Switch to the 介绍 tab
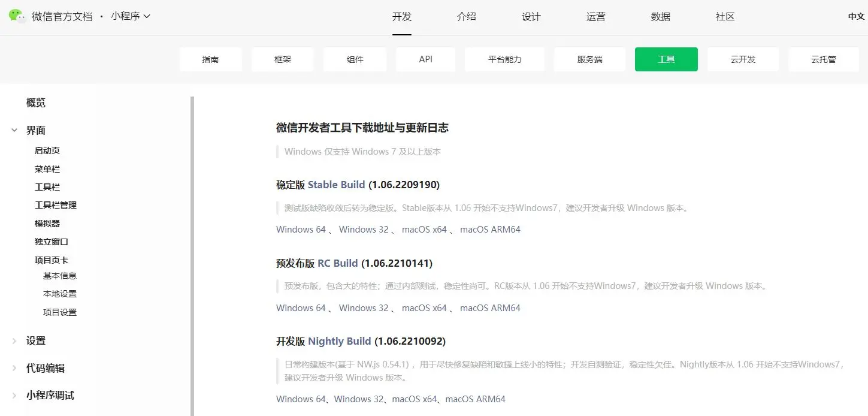 coord(467,17)
